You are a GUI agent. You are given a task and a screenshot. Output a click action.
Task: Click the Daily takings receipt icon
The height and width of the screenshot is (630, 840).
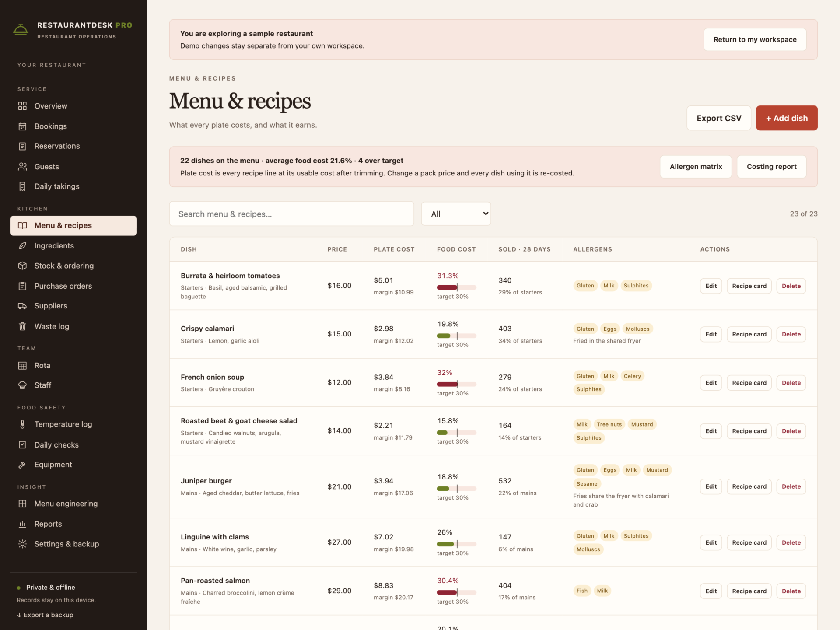click(22, 186)
